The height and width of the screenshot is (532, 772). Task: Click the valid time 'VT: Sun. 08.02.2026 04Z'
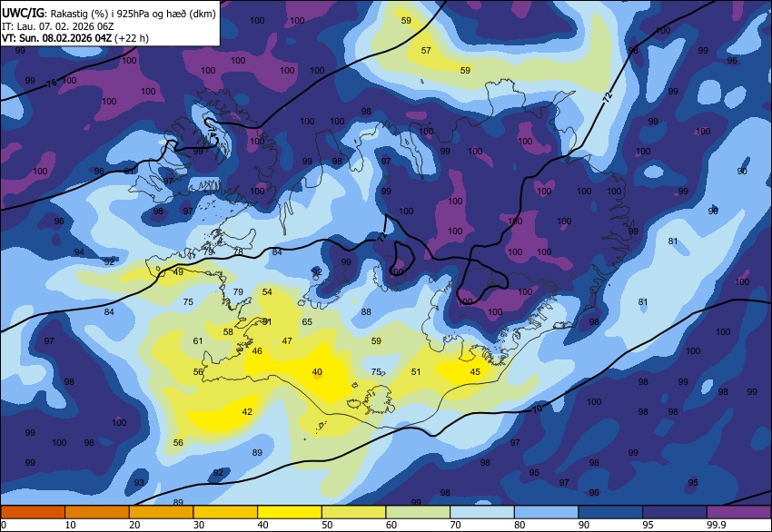pyautogui.click(x=56, y=38)
